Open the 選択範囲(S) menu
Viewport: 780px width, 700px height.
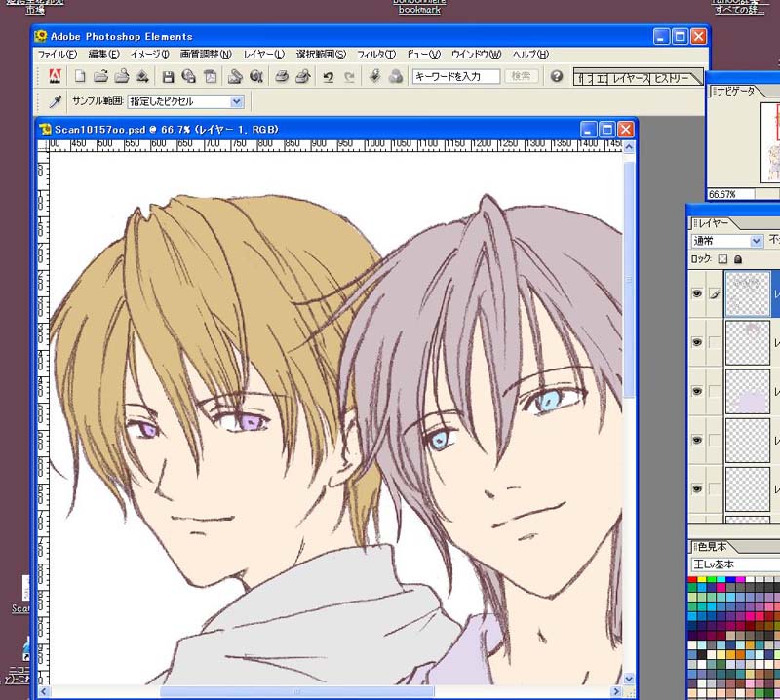[x=321, y=55]
